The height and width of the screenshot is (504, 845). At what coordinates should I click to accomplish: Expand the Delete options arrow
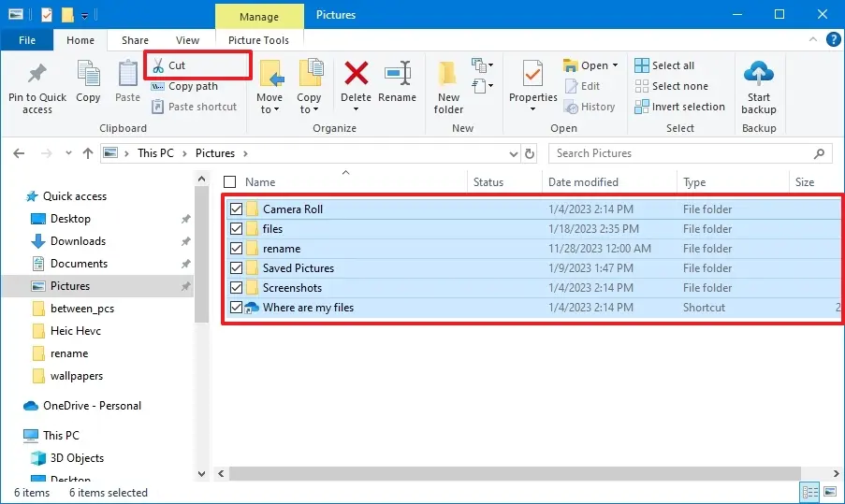pos(356,109)
